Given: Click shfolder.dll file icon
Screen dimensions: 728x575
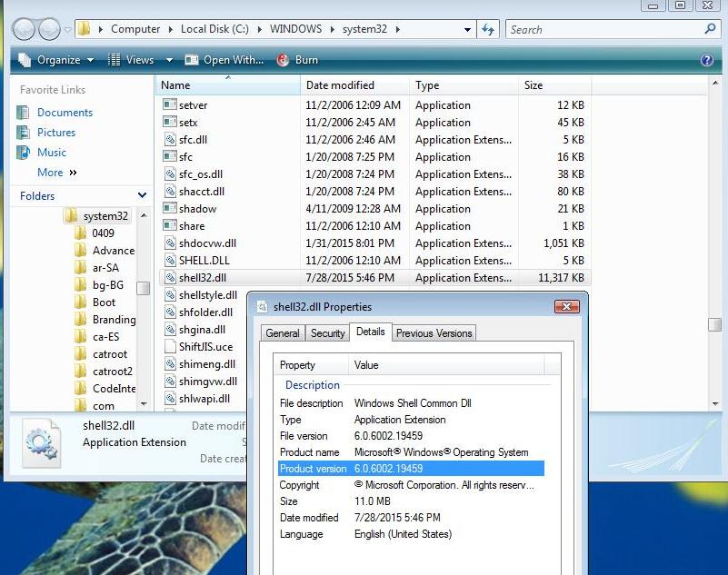Looking at the screenshot, I should click(170, 312).
